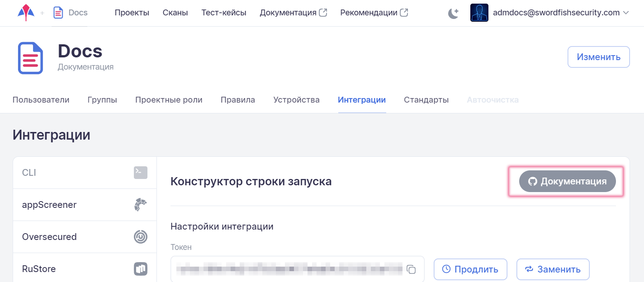644x282 pixels.
Task: Open the GitHub Документация button
Action: (x=567, y=181)
